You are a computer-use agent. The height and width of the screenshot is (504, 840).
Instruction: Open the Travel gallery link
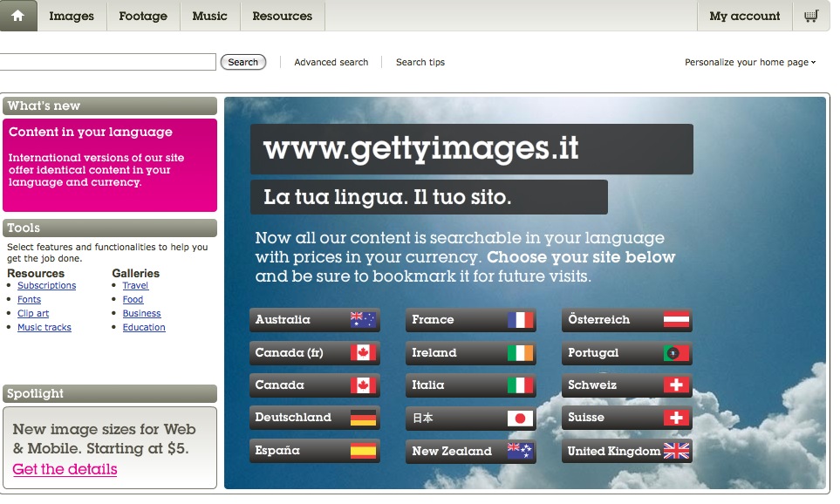click(135, 285)
